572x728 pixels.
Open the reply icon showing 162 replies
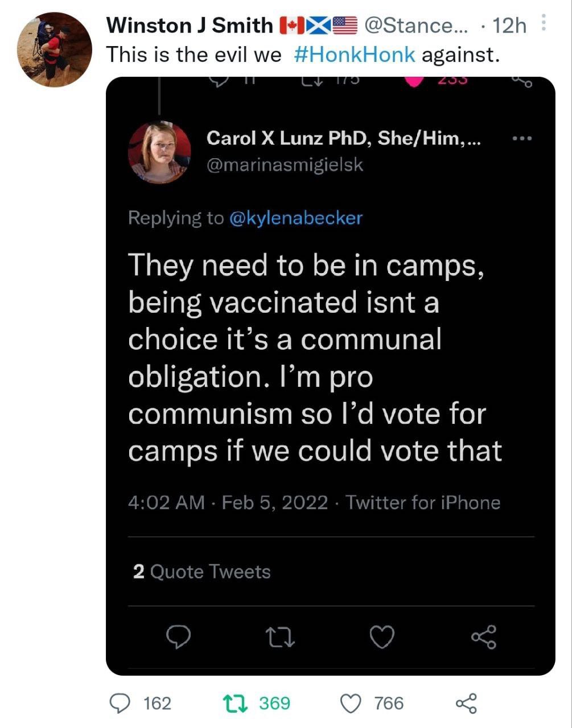(120, 704)
